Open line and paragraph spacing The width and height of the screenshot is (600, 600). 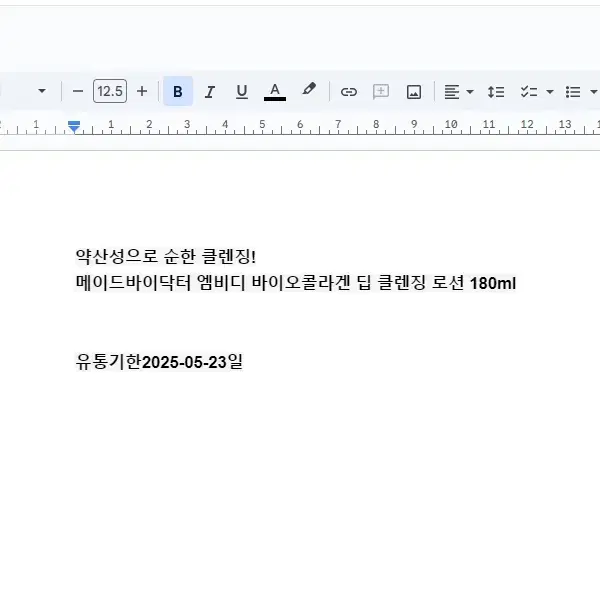click(x=496, y=92)
